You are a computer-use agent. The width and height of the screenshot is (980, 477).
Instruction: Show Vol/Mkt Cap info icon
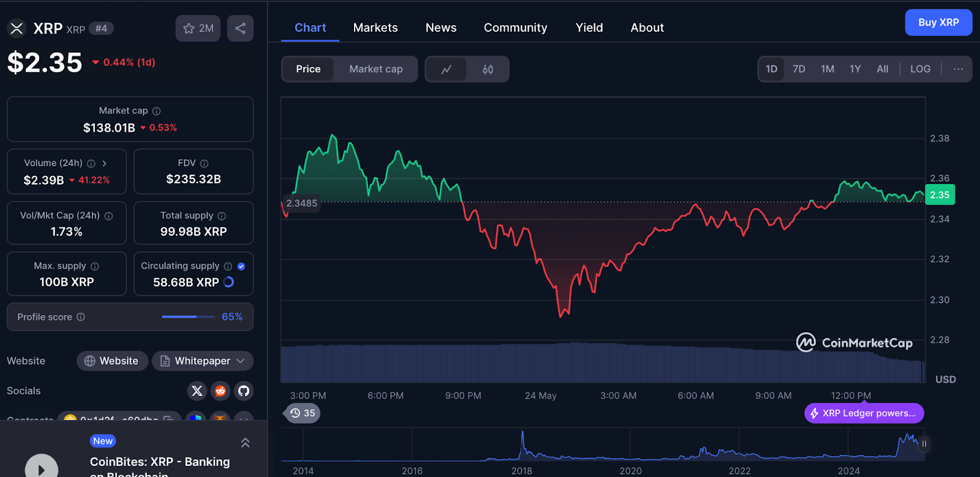[108, 216]
